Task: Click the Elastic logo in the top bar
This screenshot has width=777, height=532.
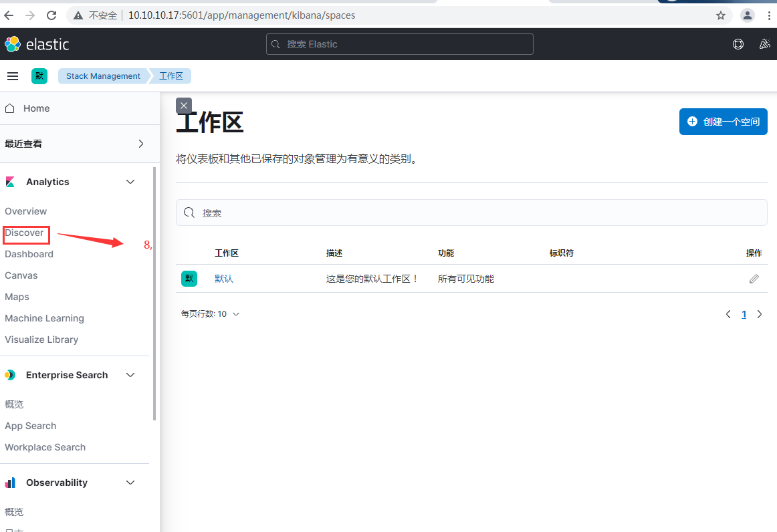Action: tap(37, 44)
